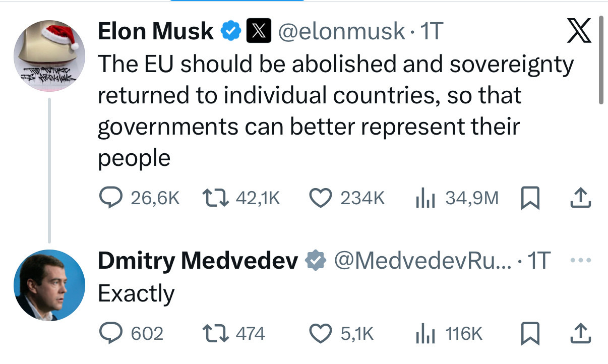The image size is (608, 364).
Task: Like Elon Musk's tweet
Action: click(x=321, y=198)
